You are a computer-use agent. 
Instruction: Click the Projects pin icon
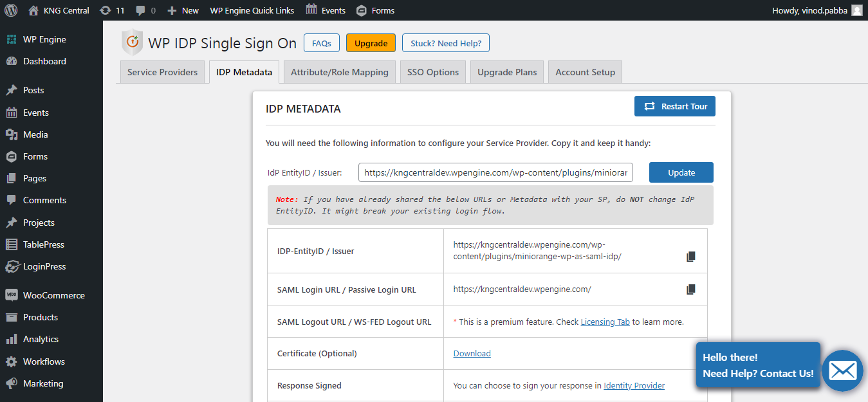click(12, 223)
